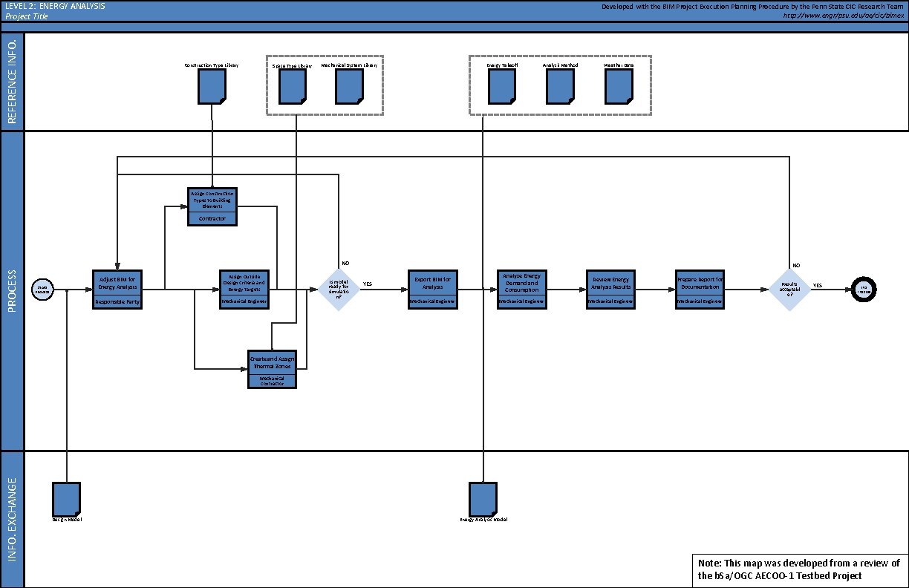Click the NO label above model-ready decision

(345, 263)
